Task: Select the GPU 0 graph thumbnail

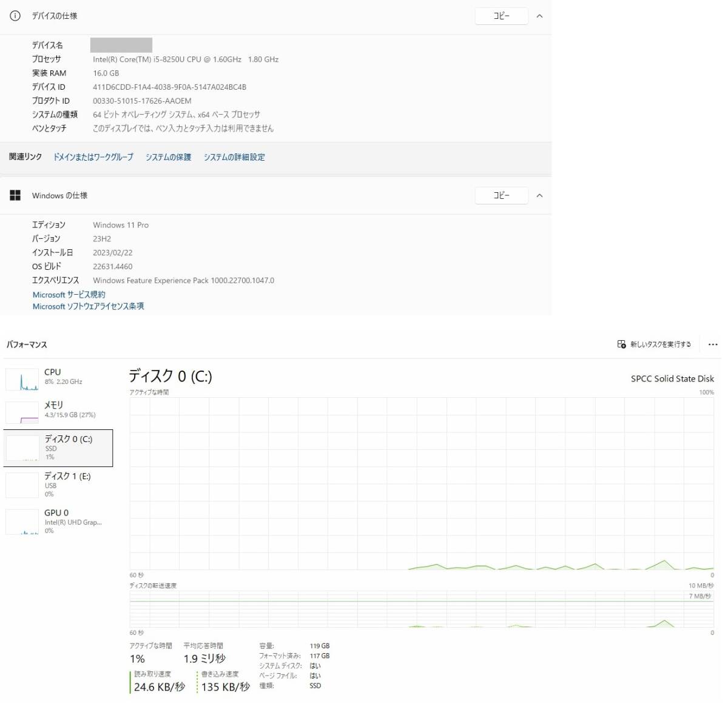Action: pyautogui.click(x=22, y=522)
